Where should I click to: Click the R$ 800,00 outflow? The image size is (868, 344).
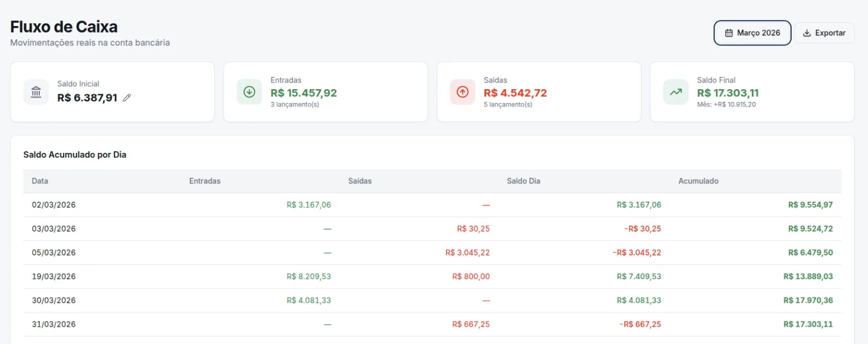tap(471, 276)
